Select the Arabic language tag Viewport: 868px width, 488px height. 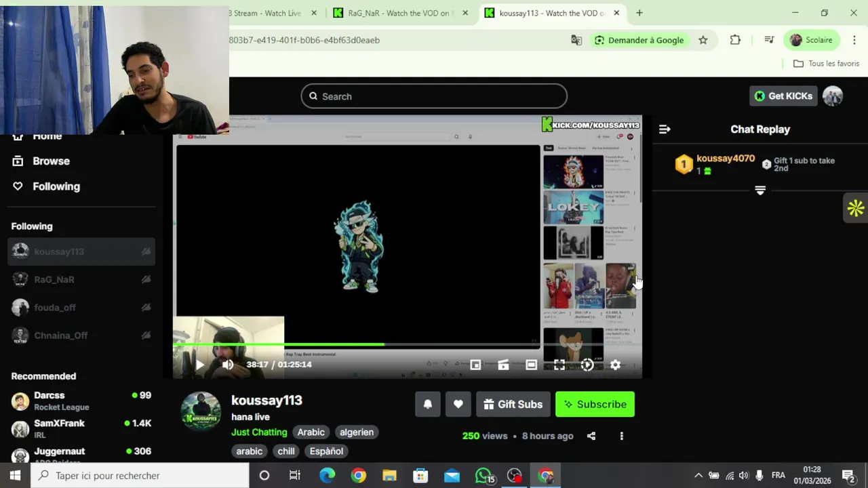click(311, 432)
